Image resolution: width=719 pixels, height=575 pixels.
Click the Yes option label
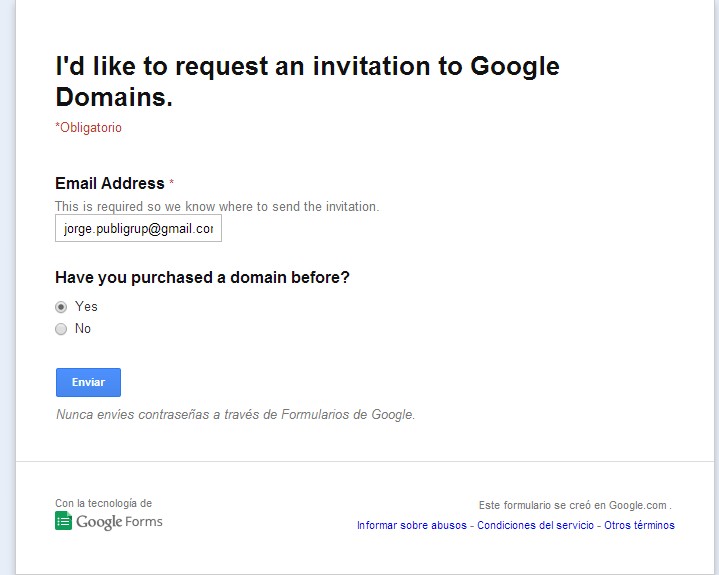pos(86,306)
